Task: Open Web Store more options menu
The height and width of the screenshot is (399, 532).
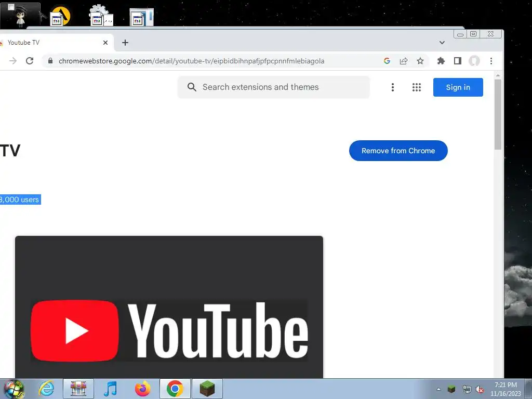Action: [x=393, y=87]
